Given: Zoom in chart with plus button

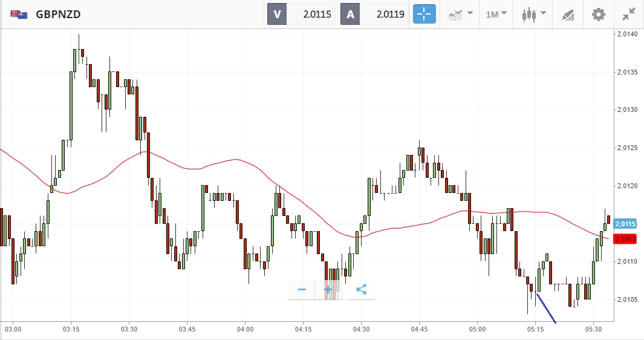Looking at the screenshot, I should coord(329,290).
